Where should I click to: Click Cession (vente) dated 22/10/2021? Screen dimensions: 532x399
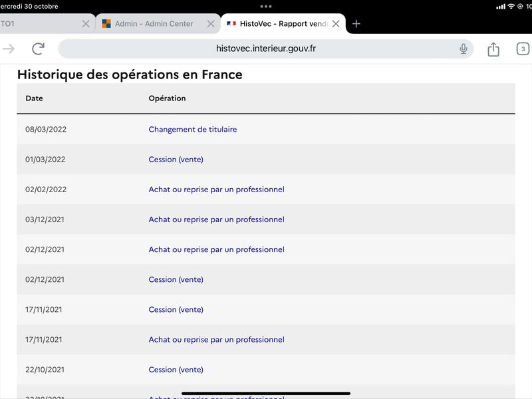176,370
